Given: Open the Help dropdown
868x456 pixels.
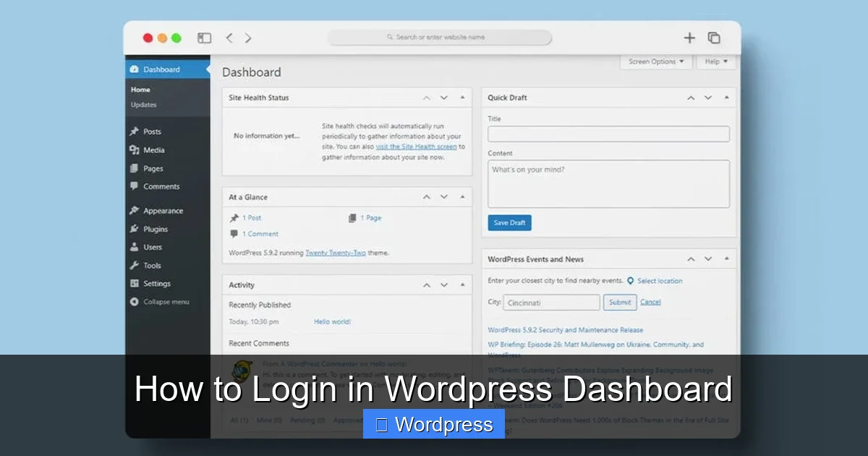Looking at the screenshot, I should point(716,62).
